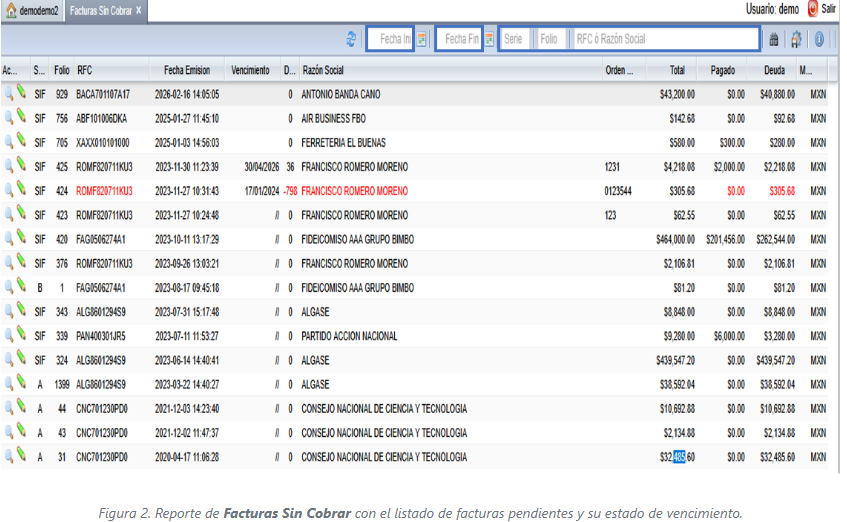Edit folio 420 FIDEICOMISO row with pencil icon
This screenshot has width=847, height=522.
(20, 238)
